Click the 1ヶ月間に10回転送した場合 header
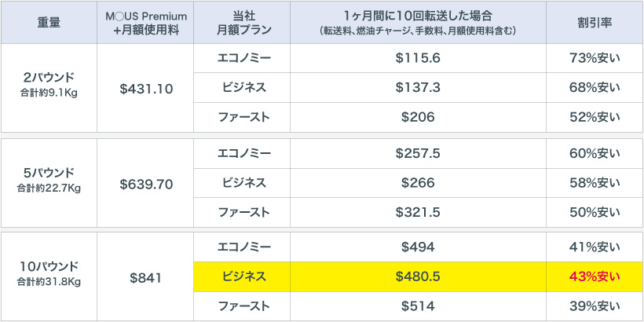The image size is (644, 322). (418, 22)
